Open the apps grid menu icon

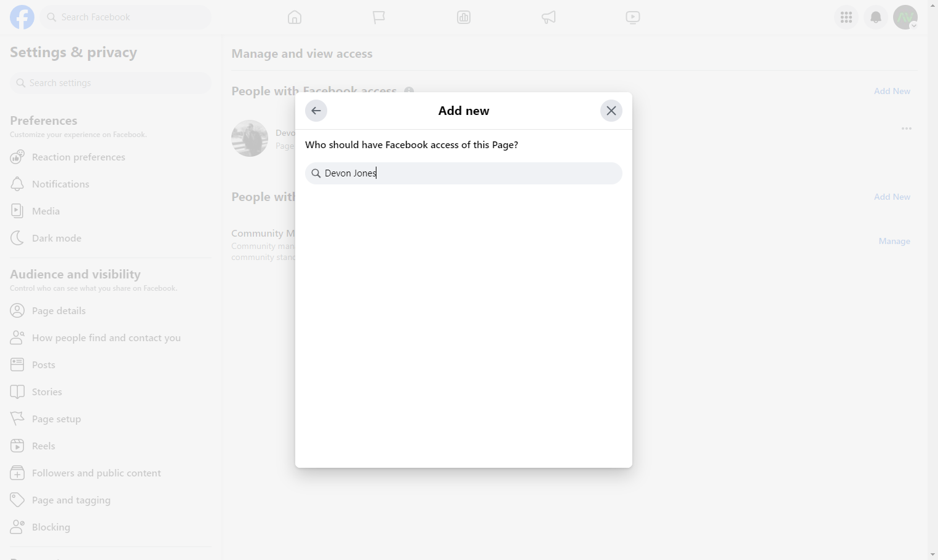pos(846,17)
